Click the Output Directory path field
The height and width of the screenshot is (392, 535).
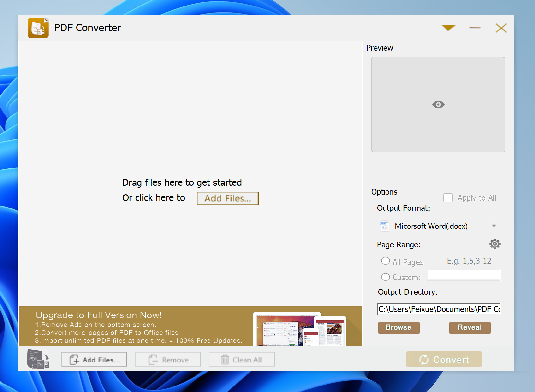[439, 309]
